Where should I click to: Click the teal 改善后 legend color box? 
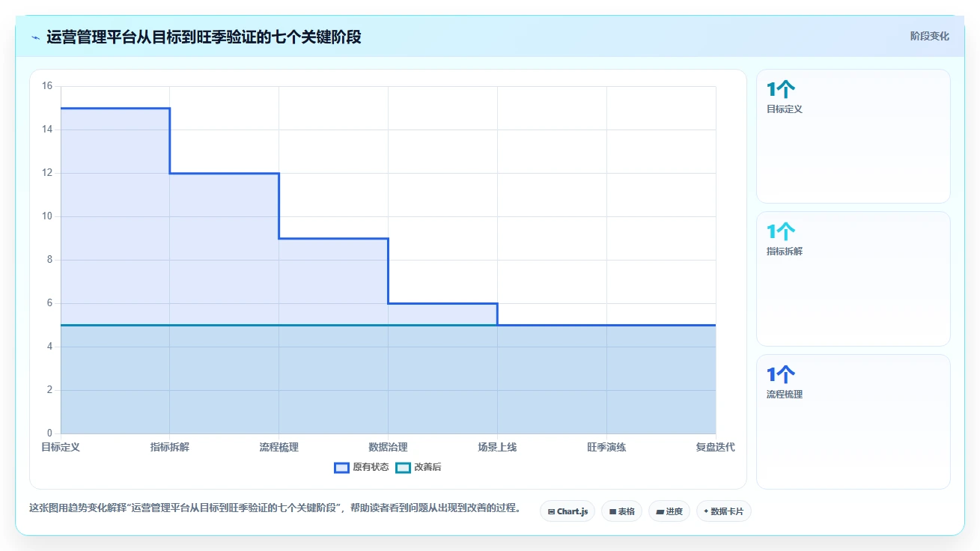403,467
